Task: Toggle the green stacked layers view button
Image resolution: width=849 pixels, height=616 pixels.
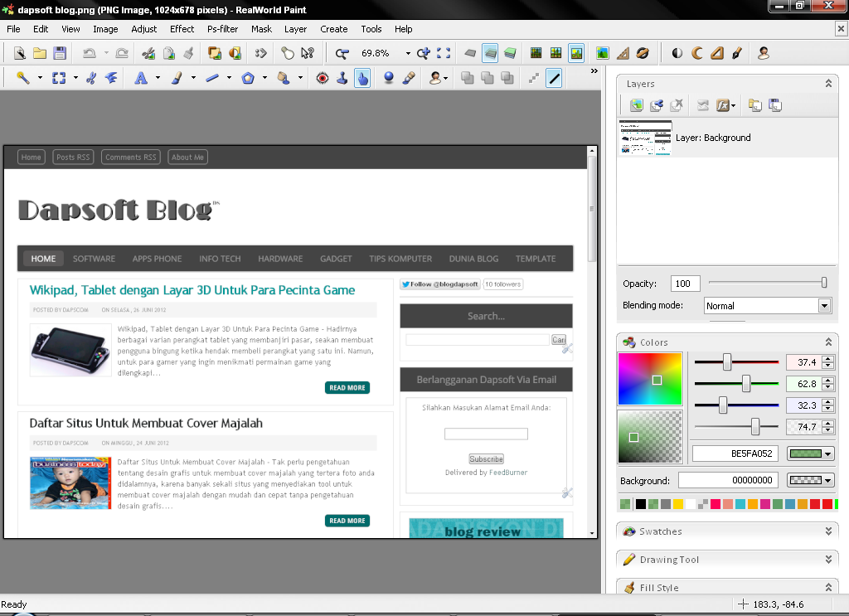Action: 510,53
